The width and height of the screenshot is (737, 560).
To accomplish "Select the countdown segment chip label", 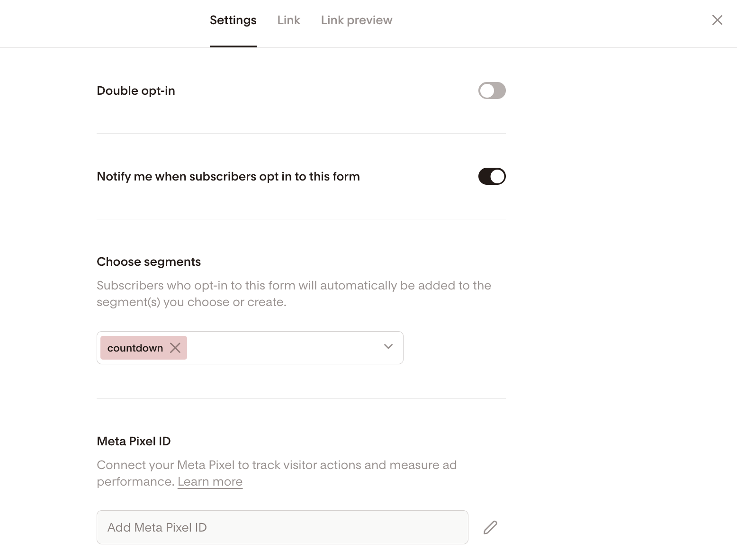I will pyautogui.click(x=135, y=348).
